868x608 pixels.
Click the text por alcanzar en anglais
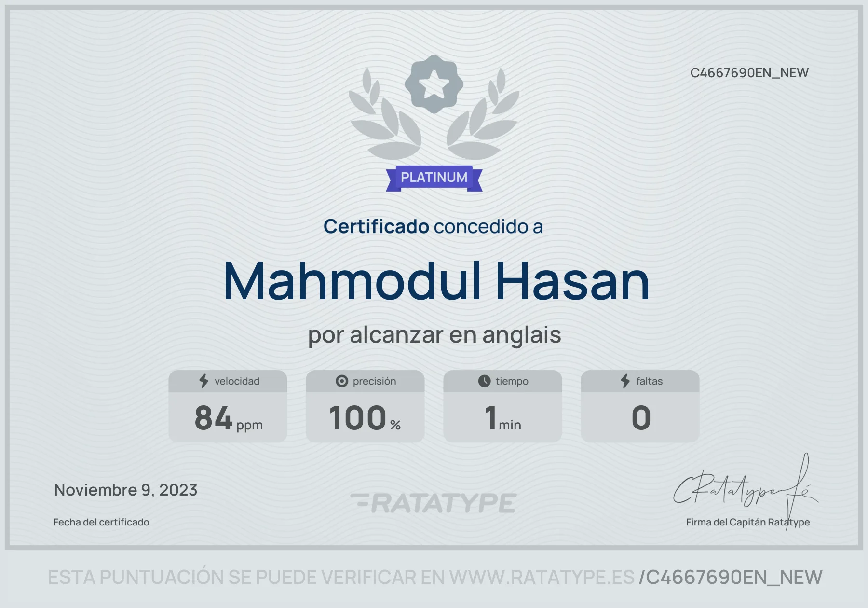click(x=434, y=335)
